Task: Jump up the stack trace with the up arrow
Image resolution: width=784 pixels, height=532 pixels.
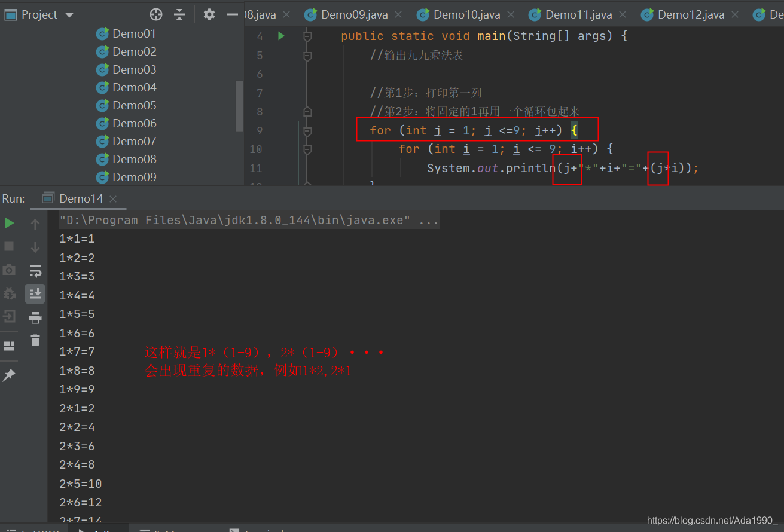Action: point(35,224)
